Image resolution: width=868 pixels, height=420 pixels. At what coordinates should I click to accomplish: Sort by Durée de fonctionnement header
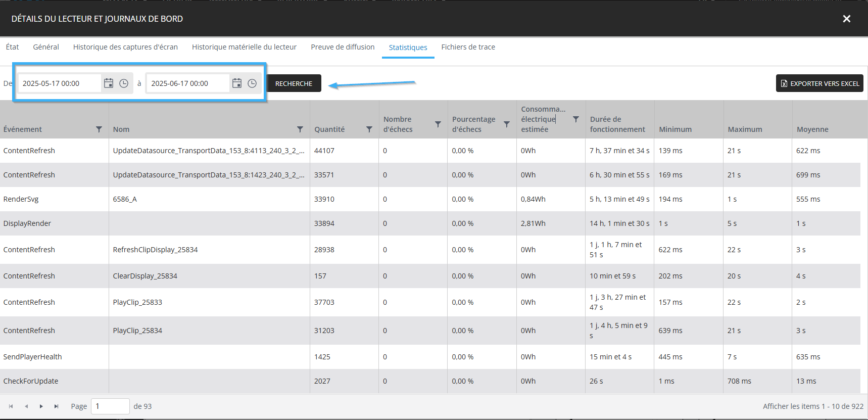click(617, 124)
